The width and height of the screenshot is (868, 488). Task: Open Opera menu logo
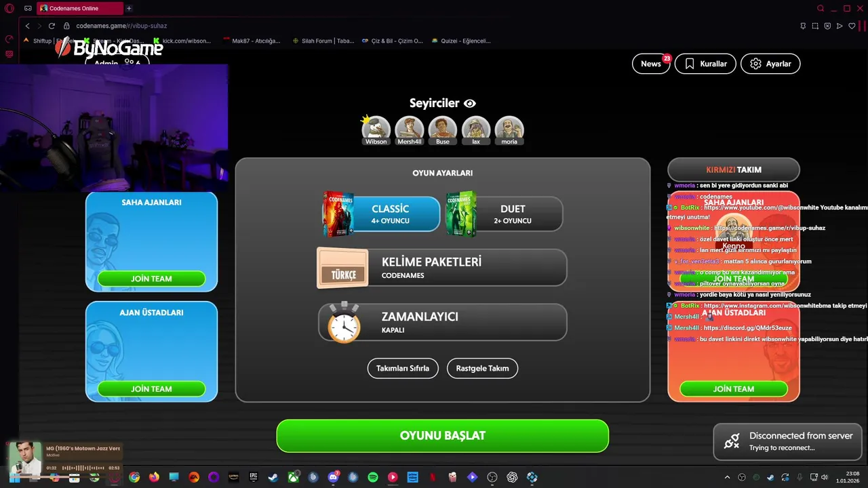pyautogui.click(x=9, y=8)
